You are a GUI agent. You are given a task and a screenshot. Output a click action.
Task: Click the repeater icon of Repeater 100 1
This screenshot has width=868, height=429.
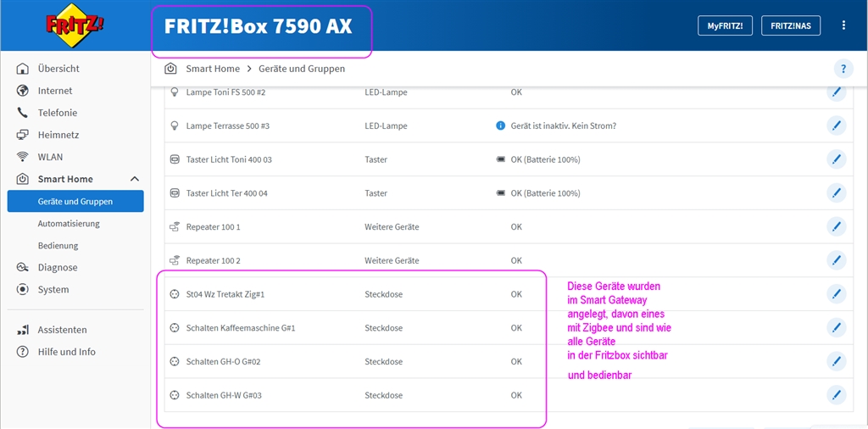175,226
